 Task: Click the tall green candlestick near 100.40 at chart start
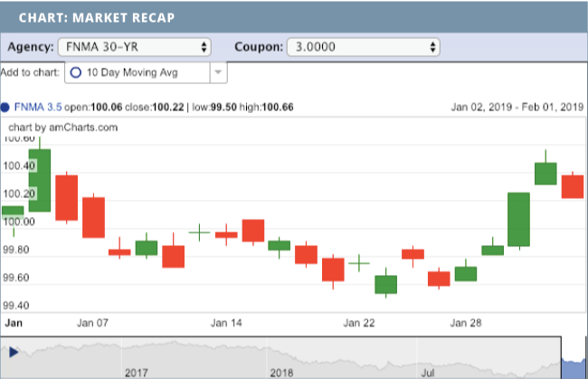click(x=40, y=167)
